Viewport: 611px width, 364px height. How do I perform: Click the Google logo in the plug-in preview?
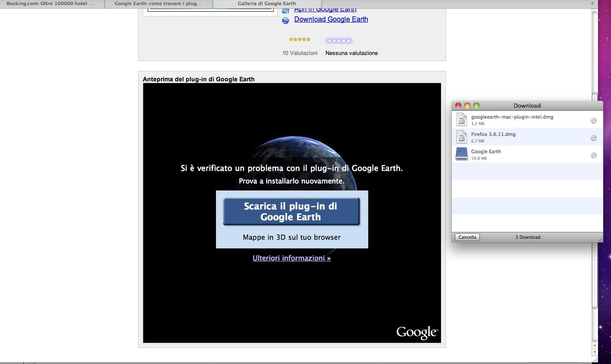tap(417, 333)
